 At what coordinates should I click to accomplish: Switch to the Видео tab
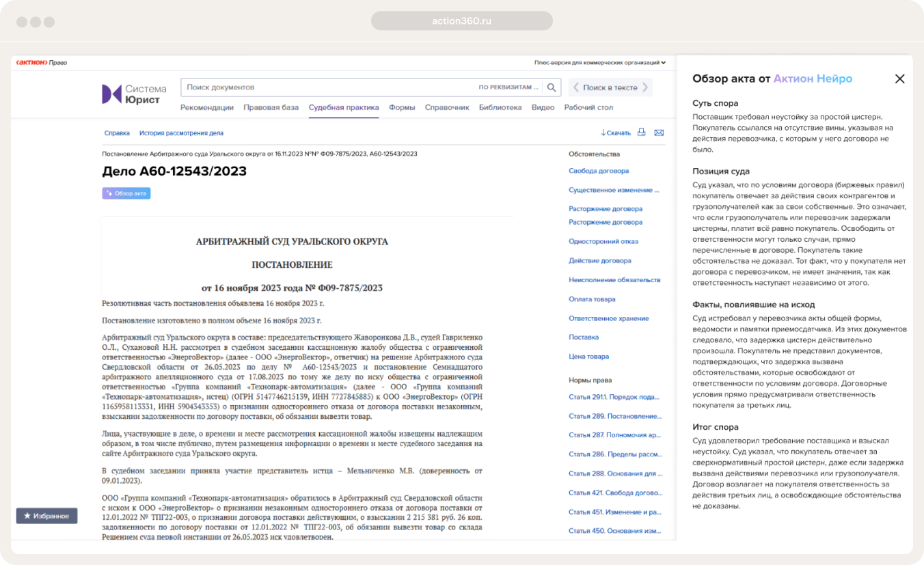(543, 107)
